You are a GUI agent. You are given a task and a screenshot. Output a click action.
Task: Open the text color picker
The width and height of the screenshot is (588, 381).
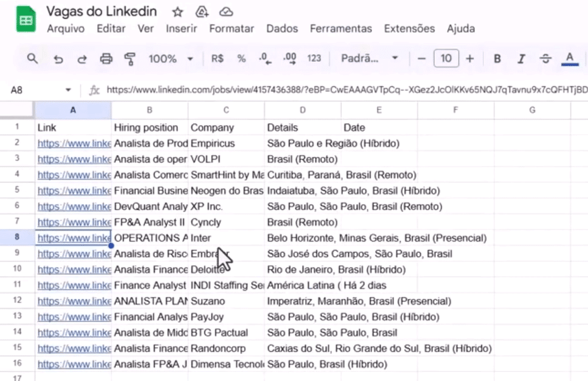[570, 59]
